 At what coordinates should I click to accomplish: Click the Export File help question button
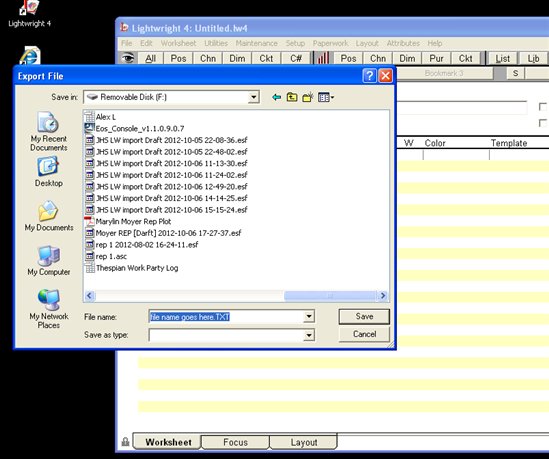click(x=369, y=76)
